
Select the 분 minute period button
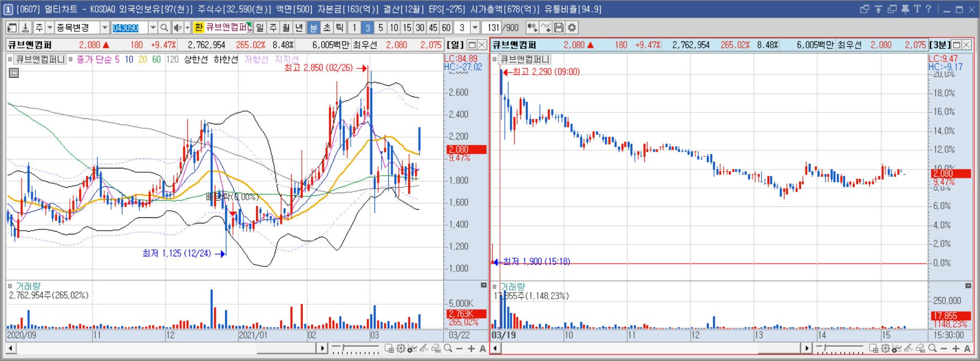314,28
